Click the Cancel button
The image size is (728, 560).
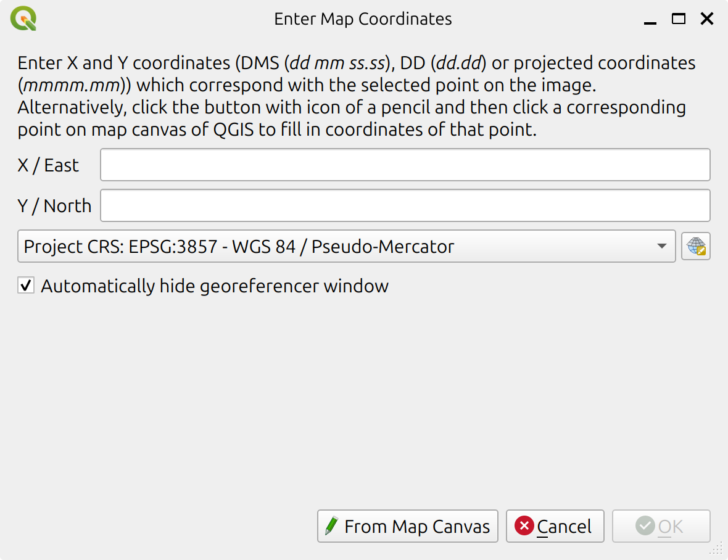[x=555, y=526]
